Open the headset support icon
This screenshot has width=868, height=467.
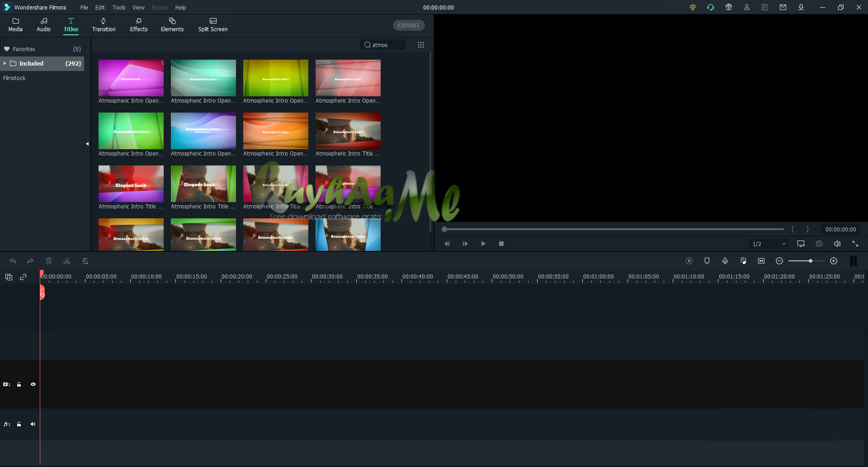pyautogui.click(x=711, y=7)
